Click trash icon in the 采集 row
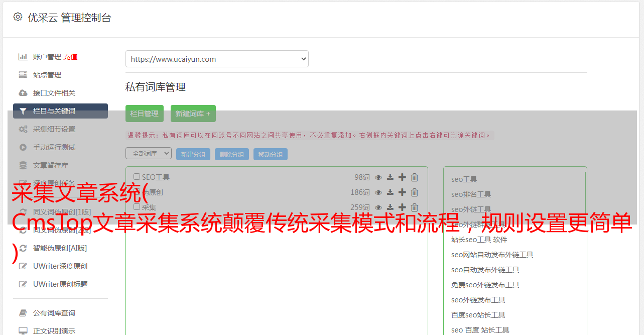644x335 pixels. coord(415,207)
